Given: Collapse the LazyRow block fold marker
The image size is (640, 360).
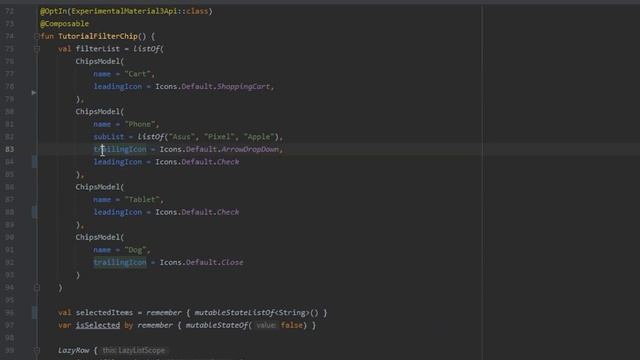Looking at the screenshot, I should click(x=36, y=350).
